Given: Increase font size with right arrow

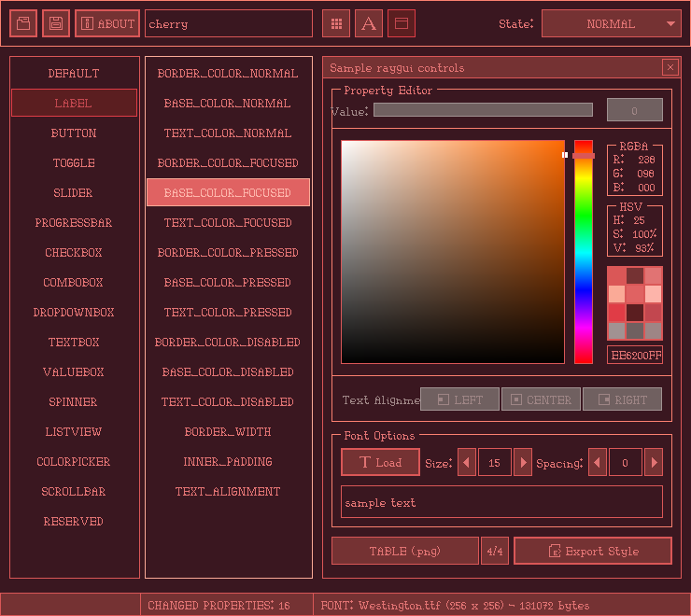Looking at the screenshot, I should [523, 462].
